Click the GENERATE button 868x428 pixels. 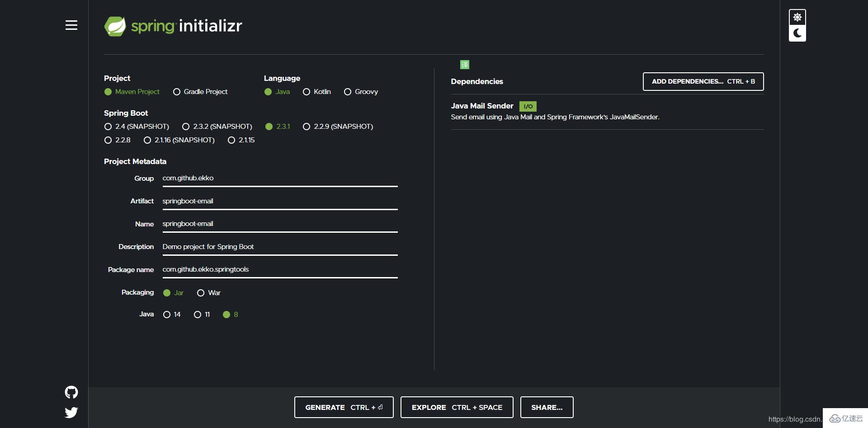coord(344,407)
